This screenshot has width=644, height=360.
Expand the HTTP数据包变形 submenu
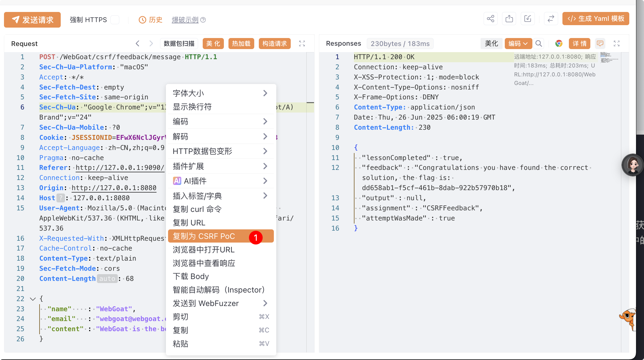[x=221, y=151]
